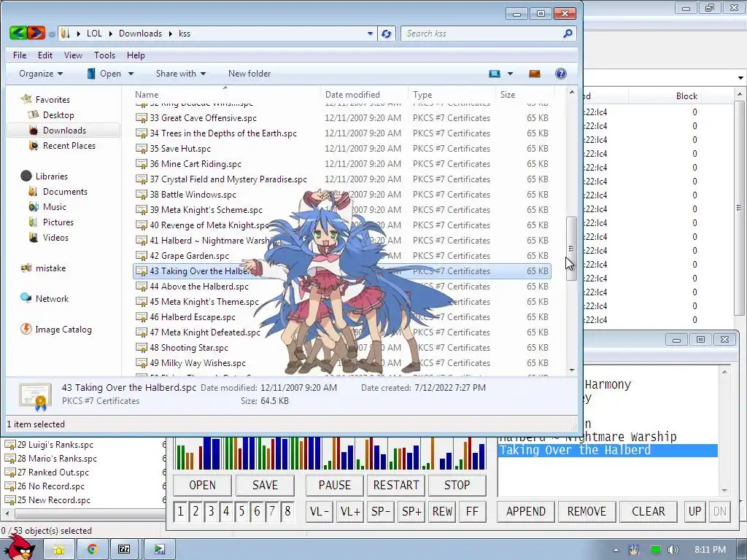Open the Help question-mark icon

click(561, 74)
